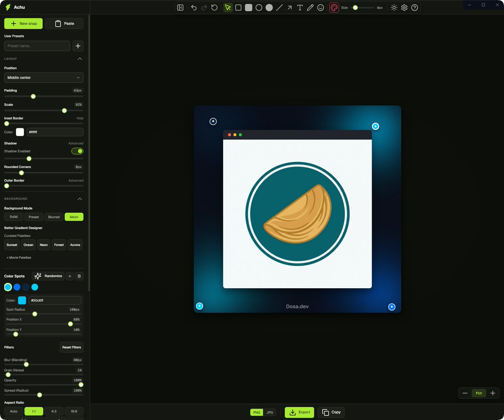Viewport: 504px width, 420px height.
Task: Click the plus icon next to Preset name
Action: pos(78,46)
